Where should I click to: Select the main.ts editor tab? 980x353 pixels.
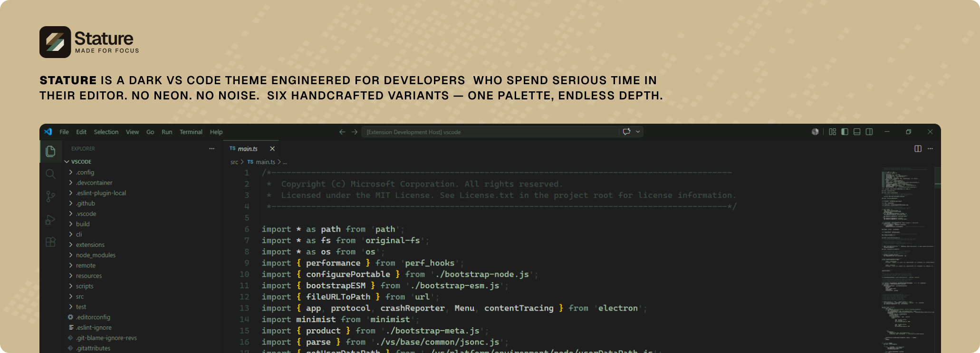coord(251,149)
